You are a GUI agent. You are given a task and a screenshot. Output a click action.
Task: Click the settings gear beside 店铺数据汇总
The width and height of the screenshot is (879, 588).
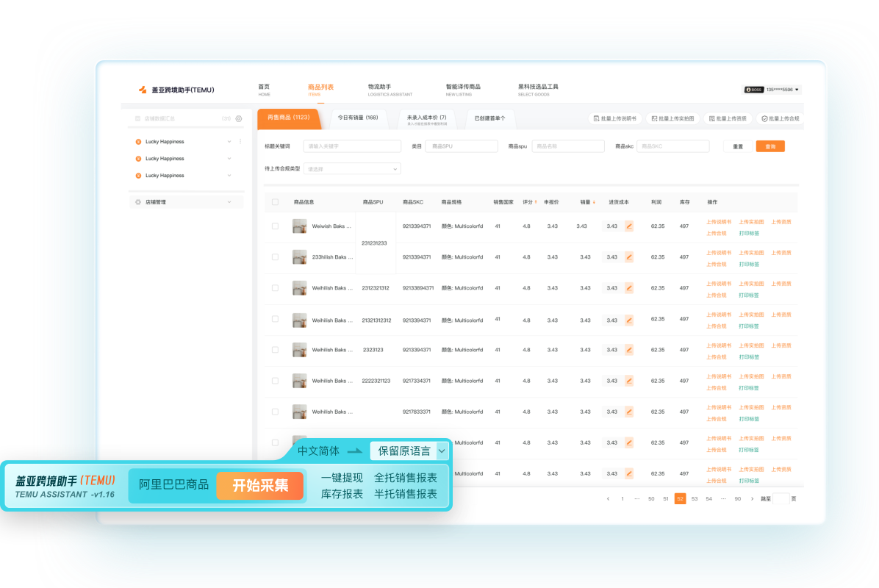point(239,118)
